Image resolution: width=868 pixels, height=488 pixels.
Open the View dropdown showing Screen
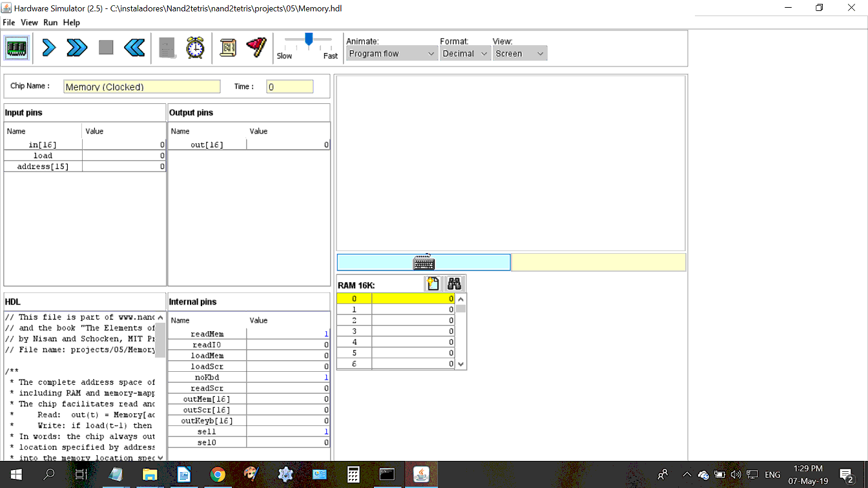point(520,54)
